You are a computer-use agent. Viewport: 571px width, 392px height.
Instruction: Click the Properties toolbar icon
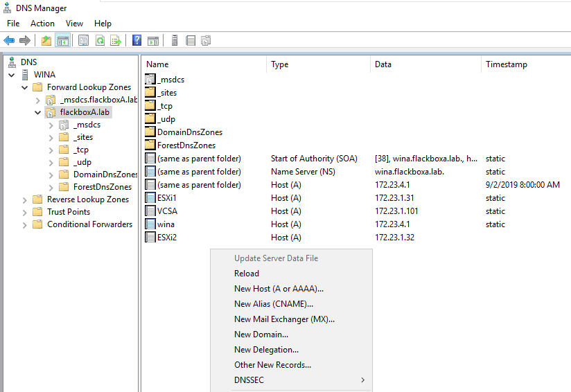click(84, 41)
